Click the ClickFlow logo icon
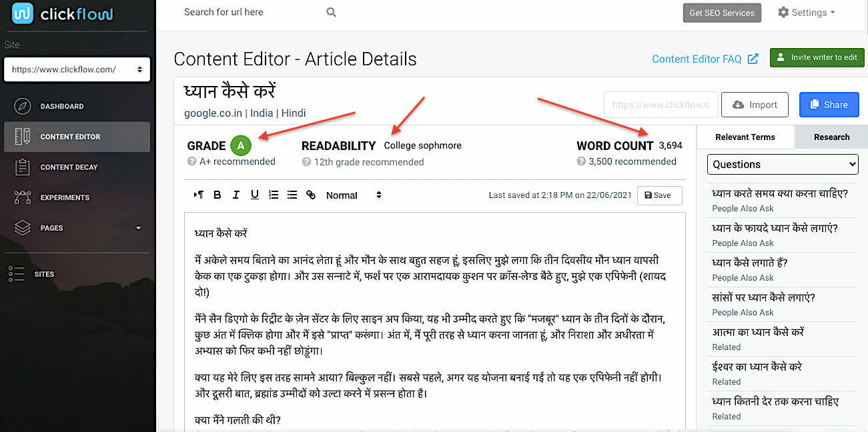The height and width of the screenshot is (432, 868). pyautogui.click(x=23, y=13)
